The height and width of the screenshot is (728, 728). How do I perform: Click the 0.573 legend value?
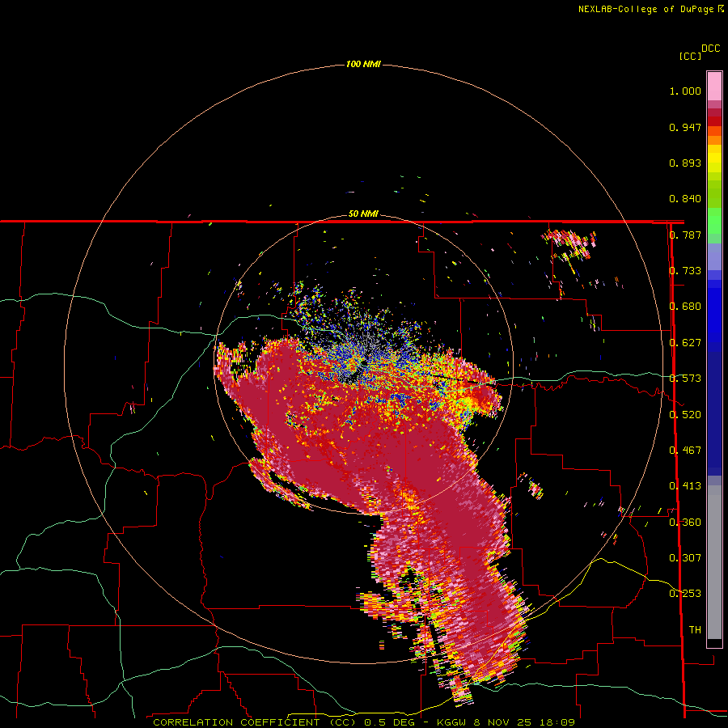(685, 379)
